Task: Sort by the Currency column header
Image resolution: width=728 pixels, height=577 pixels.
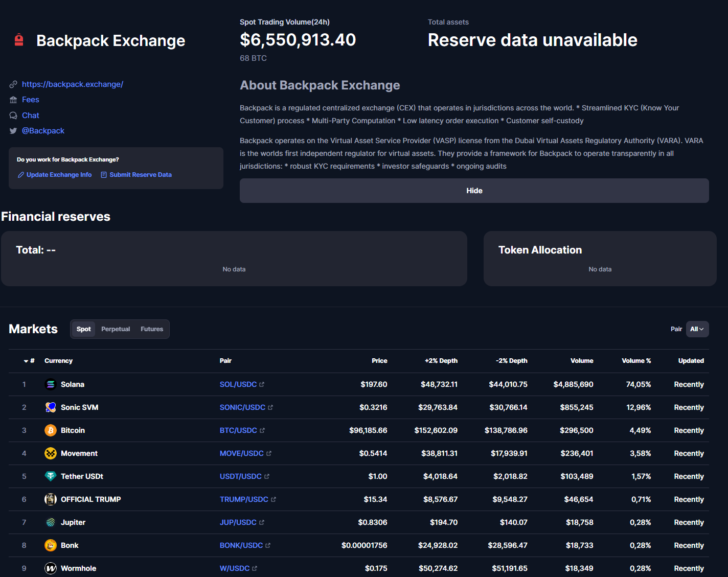Action: pos(58,361)
